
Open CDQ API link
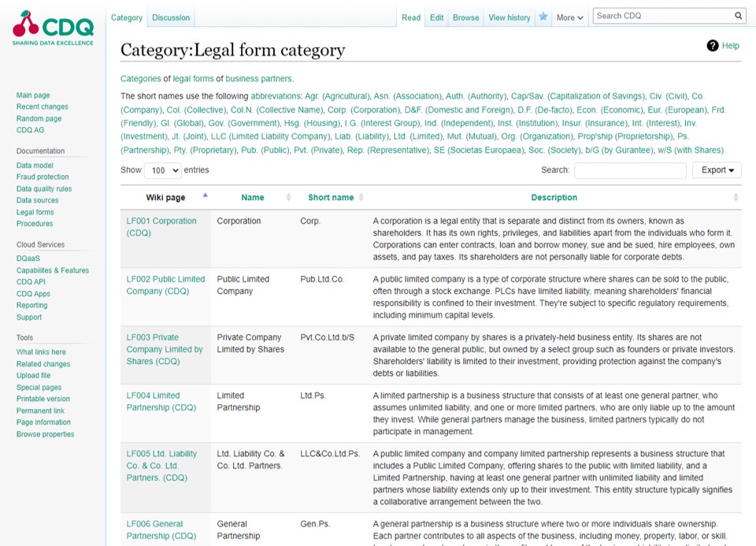coord(31,282)
